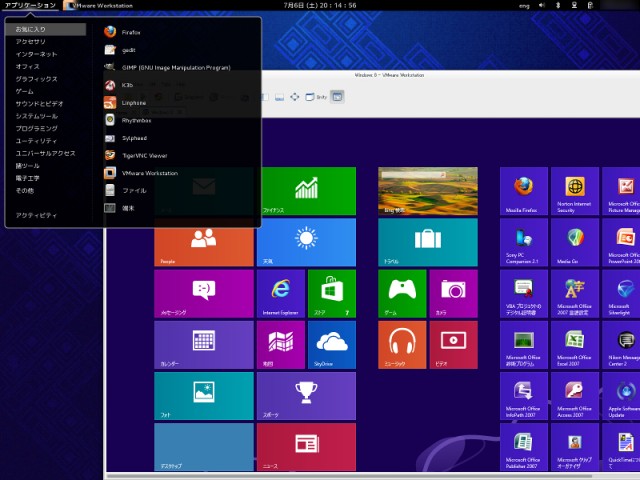Viewport: 640px width, 480px height.
Task: Click the アプリケーション menu button
Action: tap(30, 5)
